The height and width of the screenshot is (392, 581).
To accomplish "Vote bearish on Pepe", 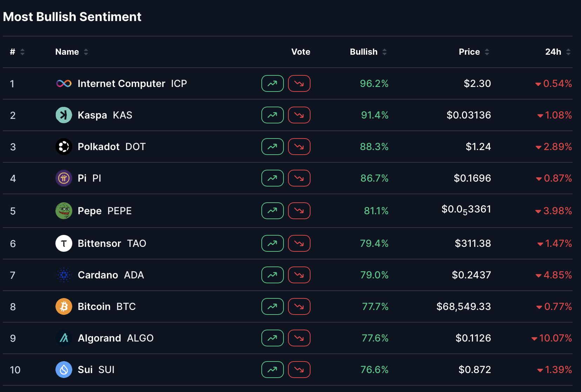I will (299, 211).
